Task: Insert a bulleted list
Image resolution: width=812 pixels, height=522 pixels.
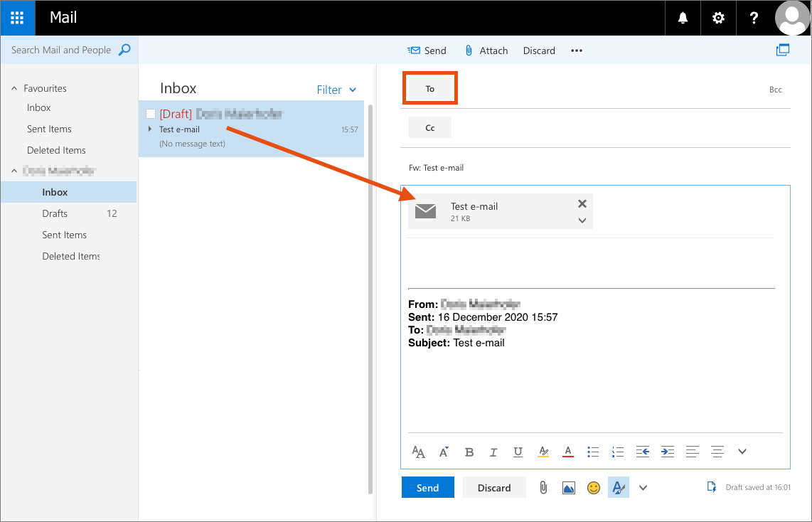Action: (593, 452)
